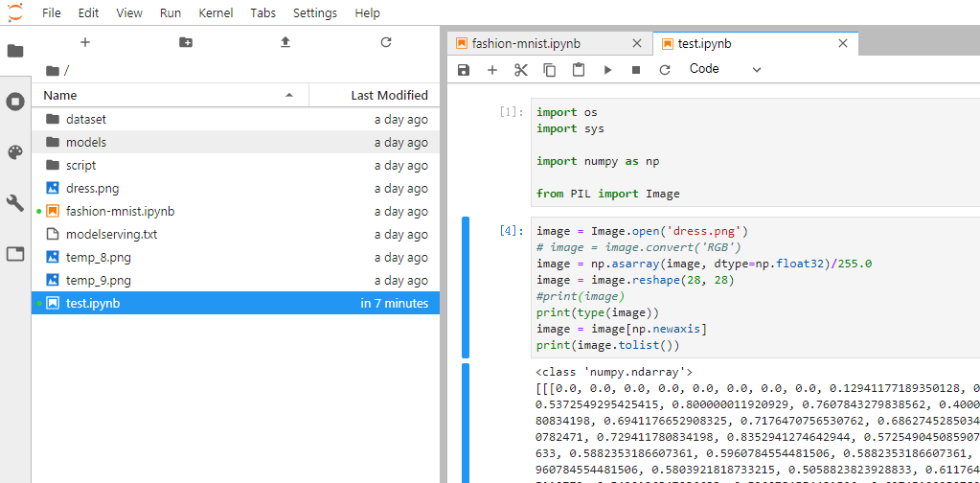
Task: Click the Upload Files icon
Action: tap(285, 42)
